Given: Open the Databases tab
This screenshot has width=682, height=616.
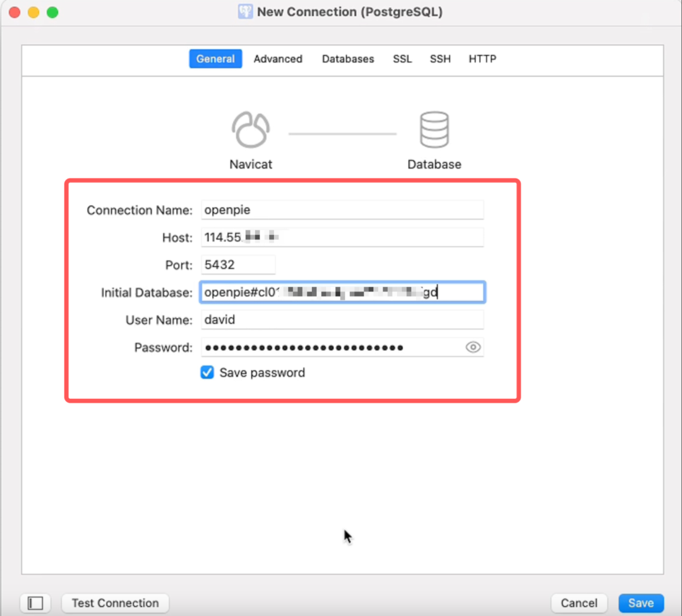Looking at the screenshot, I should [348, 59].
